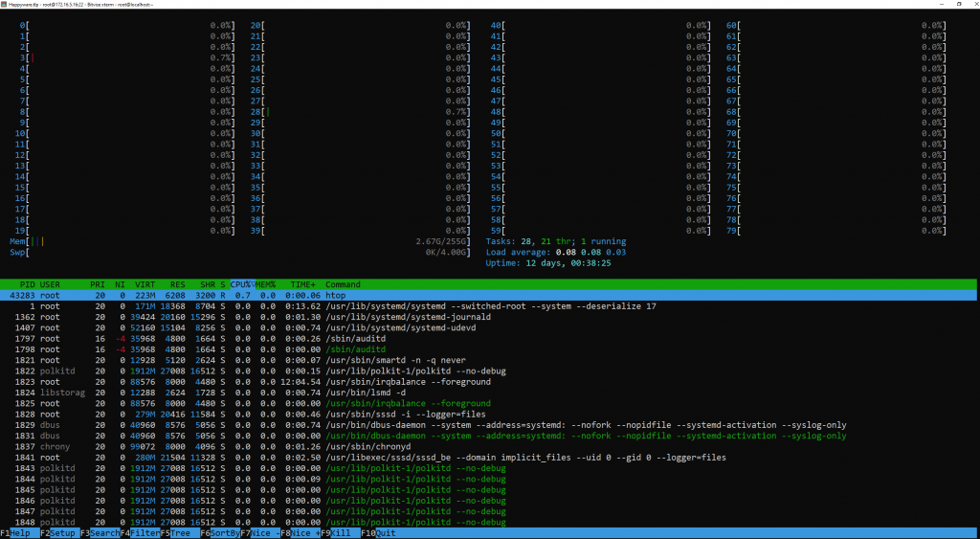This screenshot has height=539, width=980.
Task: Select dbus-daemon process row PID 1829
Action: (490, 425)
